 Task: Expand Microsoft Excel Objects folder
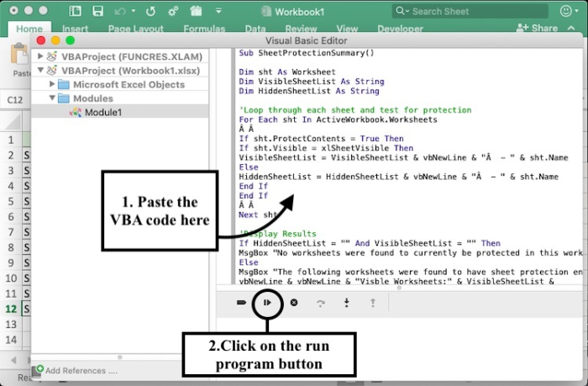[x=52, y=84]
